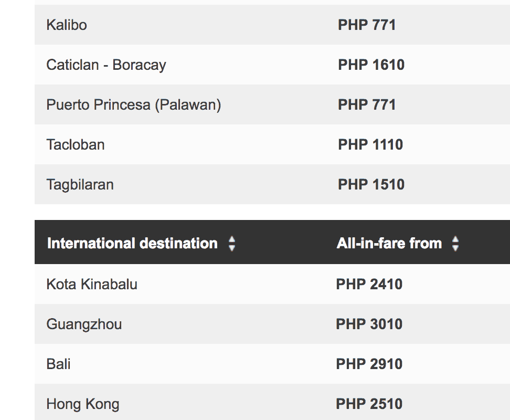Select the PHP 2410 fare
This screenshot has height=420, width=510.
pos(369,284)
